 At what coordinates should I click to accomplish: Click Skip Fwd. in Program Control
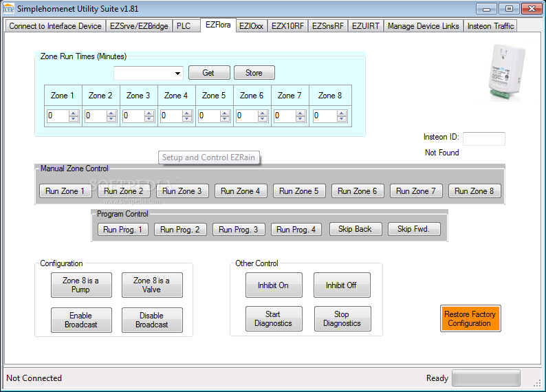(x=415, y=229)
